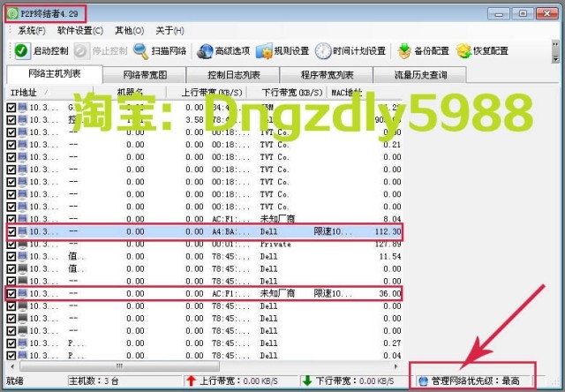
Task: Toggle the checkbox of the Private host
Action: point(11,244)
